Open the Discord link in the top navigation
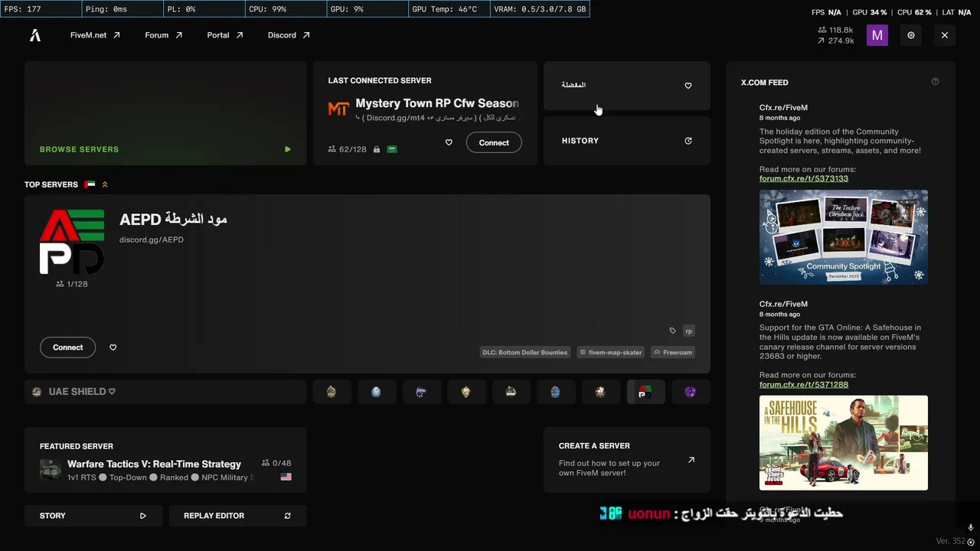The width and height of the screenshot is (980, 551). click(289, 35)
